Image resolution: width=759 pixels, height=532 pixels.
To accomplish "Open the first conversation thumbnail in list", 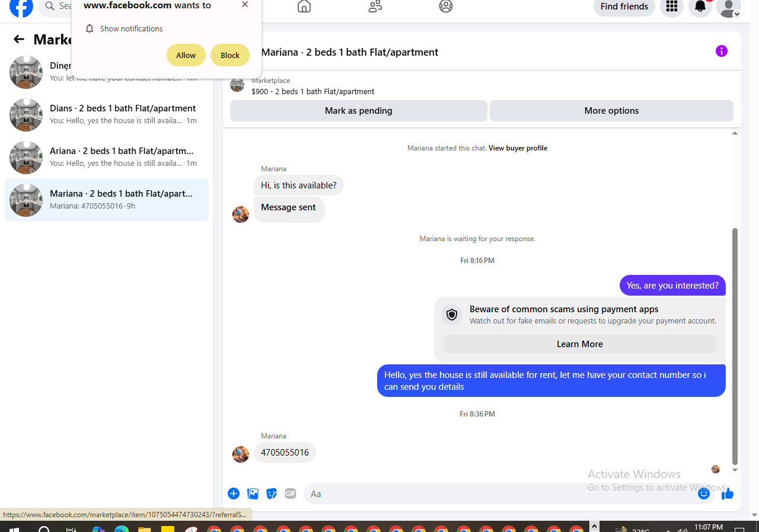I will [x=26, y=72].
